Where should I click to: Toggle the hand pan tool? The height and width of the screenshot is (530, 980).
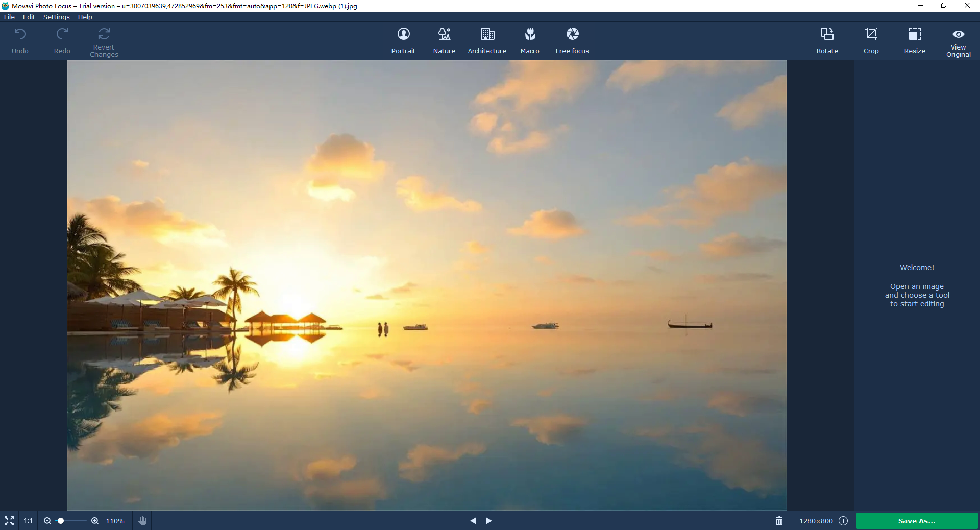coord(142,521)
